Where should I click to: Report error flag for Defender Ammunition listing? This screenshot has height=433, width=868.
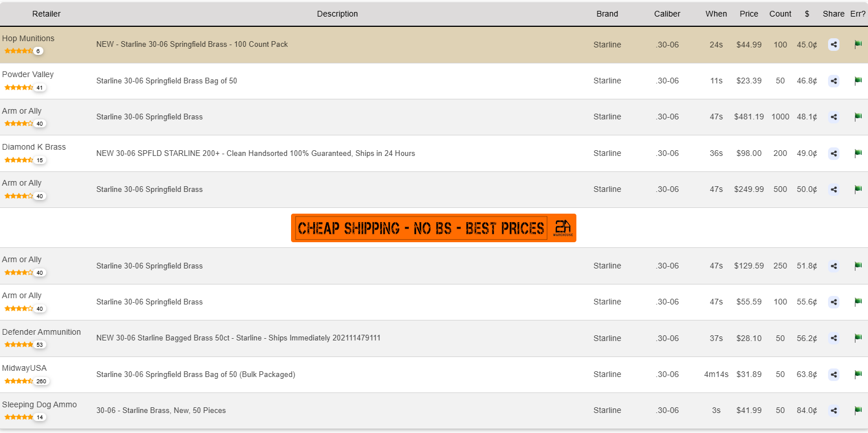[858, 338]
